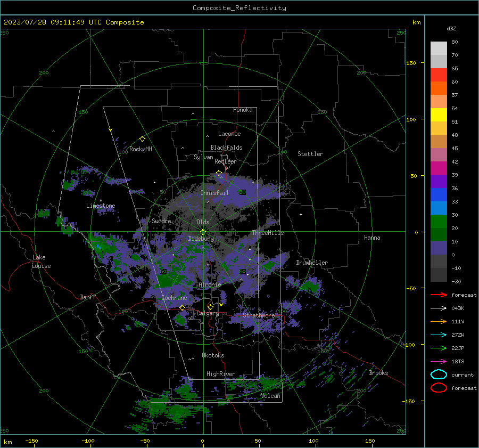Select the white 04DK arrow icon

(x=439, y=308)
